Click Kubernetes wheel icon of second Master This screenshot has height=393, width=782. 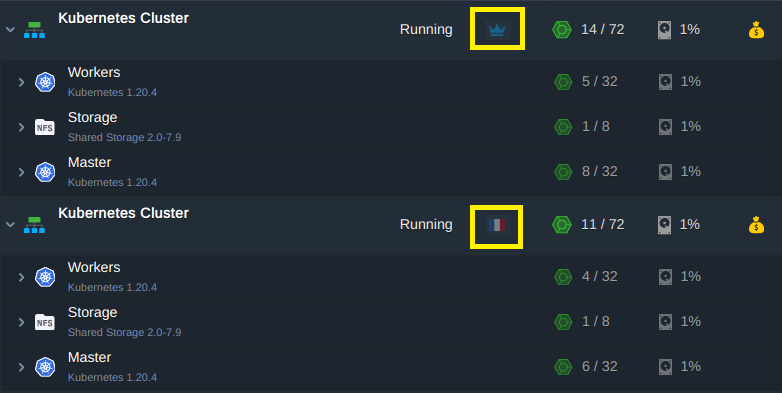tap(45, 367)
